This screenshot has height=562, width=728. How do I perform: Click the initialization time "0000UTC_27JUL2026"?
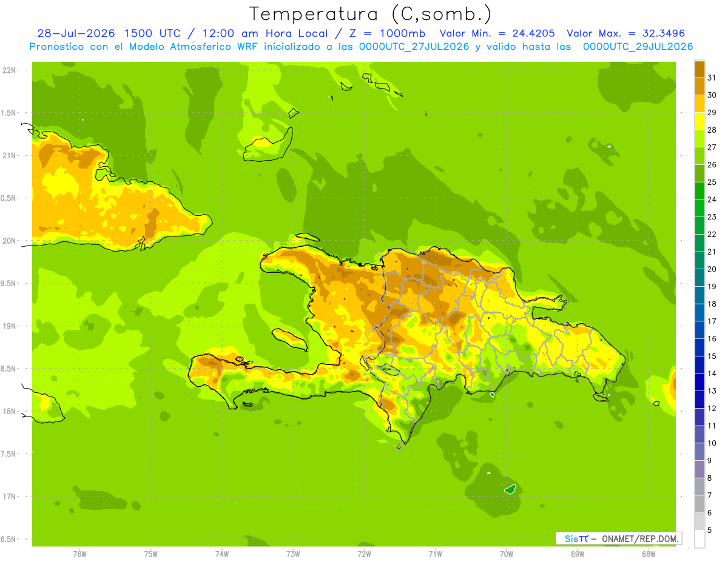tap(414, 47)
